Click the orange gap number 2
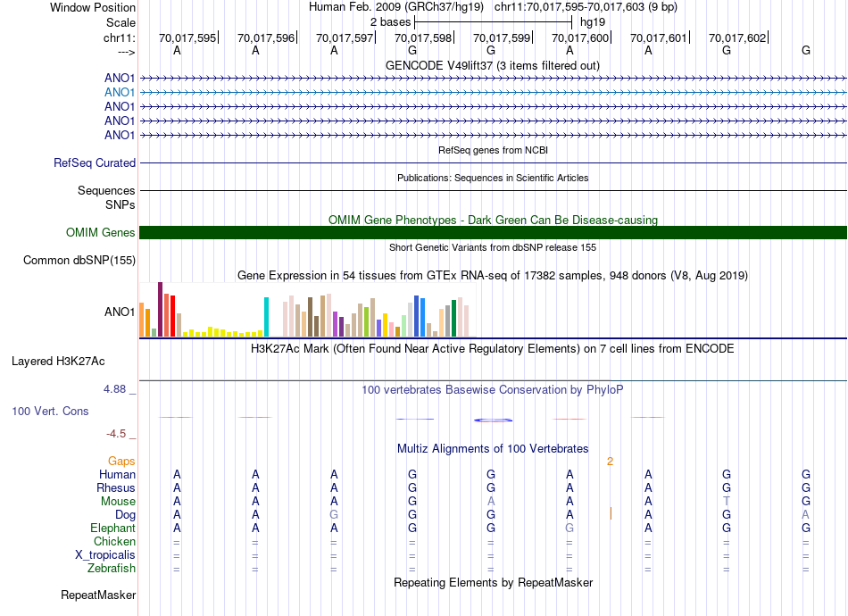This screenshot has height=616, width=848. 610,462
